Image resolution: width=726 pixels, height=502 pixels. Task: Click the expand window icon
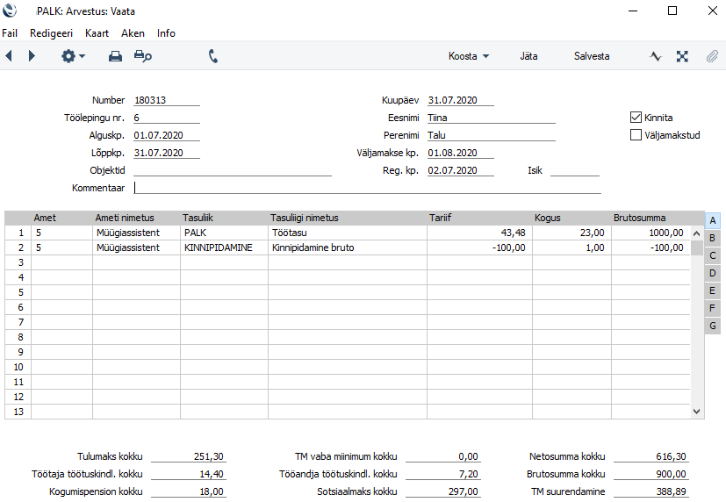point(682,56)
